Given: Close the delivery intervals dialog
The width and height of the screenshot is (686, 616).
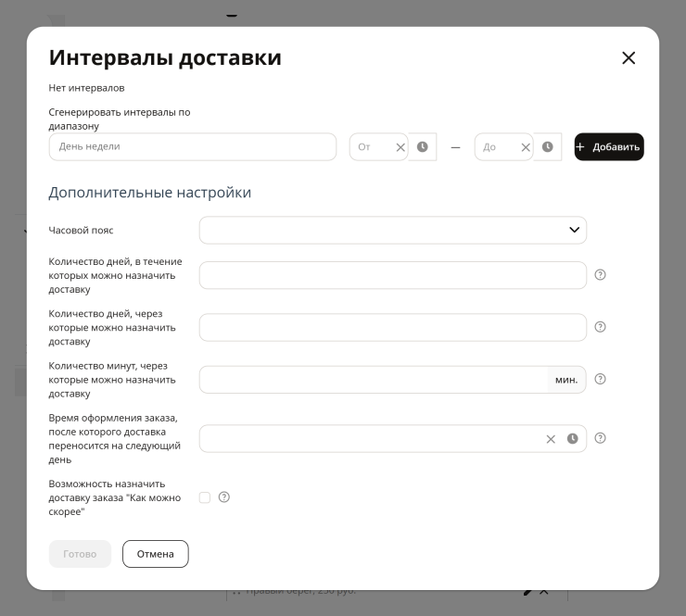Looking at the screenshot, I should point(629,57).
